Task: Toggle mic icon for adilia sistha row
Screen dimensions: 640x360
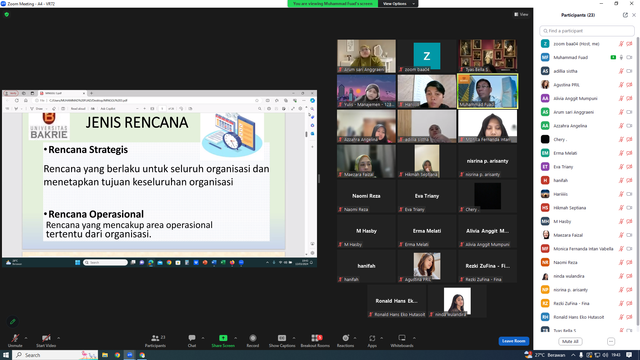Action: pyautogui.click(x=621, y=71)
